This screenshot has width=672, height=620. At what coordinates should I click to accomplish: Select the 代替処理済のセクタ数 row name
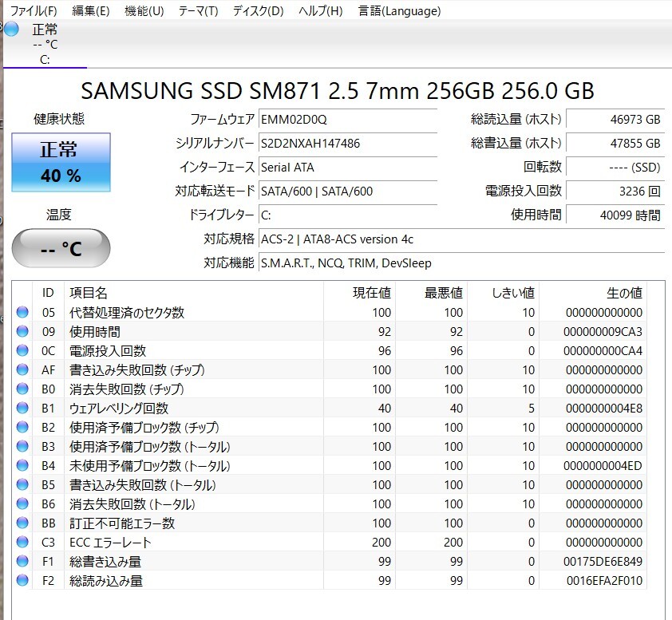[127, 312]
